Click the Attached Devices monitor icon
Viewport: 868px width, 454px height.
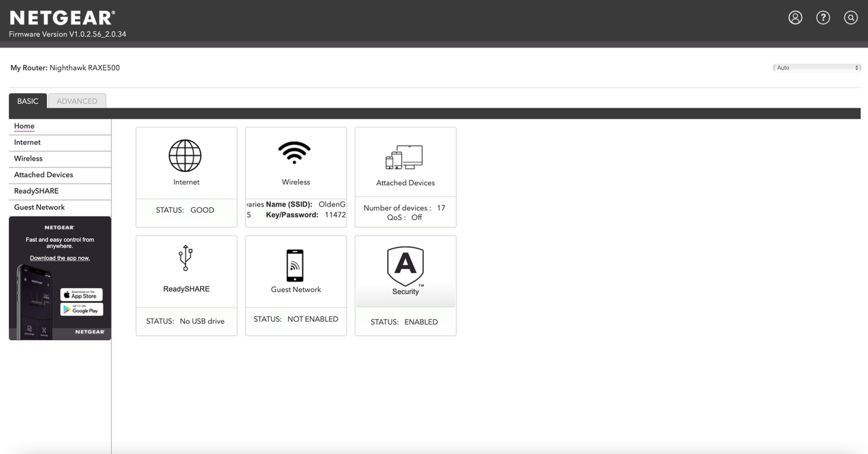click(x=404, y=157)
